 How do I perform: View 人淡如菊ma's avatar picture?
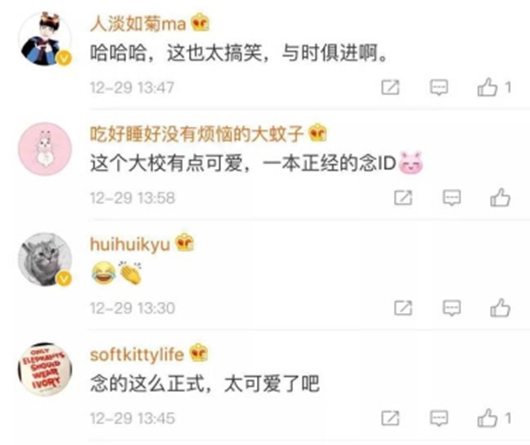click(45, 39)
